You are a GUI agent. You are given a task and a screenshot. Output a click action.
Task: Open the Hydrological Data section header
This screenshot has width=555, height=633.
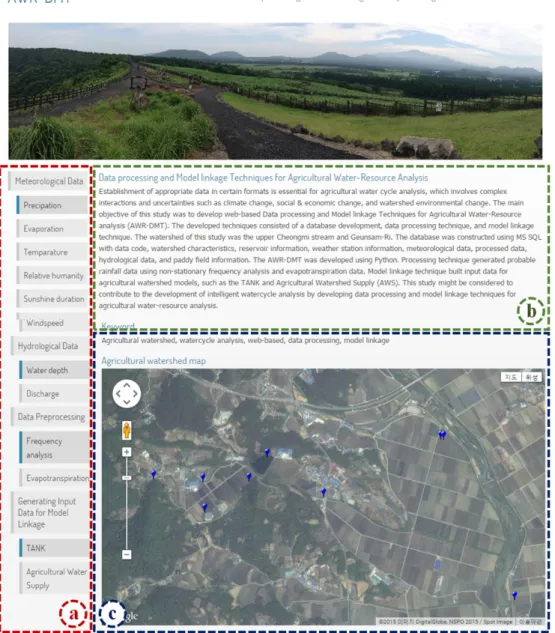[50, 346]
